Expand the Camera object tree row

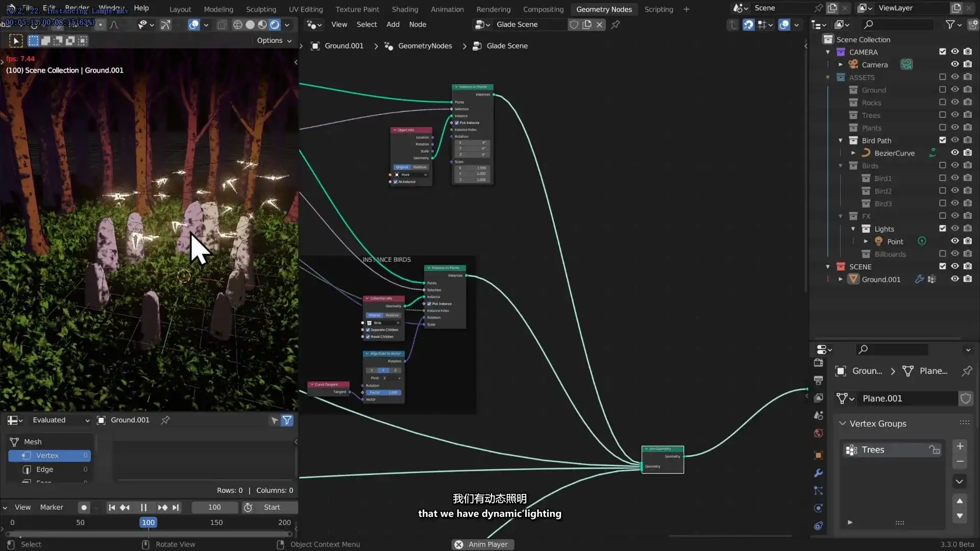(x=840, y=64)
